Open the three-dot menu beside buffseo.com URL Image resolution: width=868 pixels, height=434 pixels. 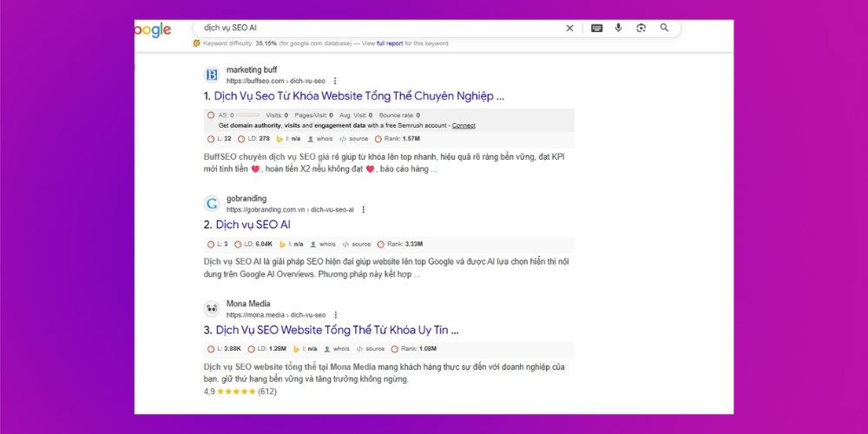pyautogui.click(x=335, y=81)
